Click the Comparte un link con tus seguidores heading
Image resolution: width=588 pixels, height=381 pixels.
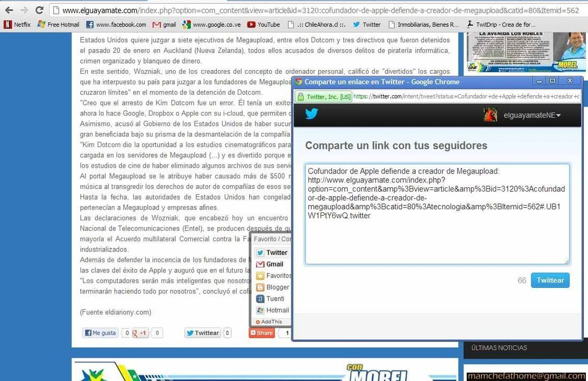point(396,146)
